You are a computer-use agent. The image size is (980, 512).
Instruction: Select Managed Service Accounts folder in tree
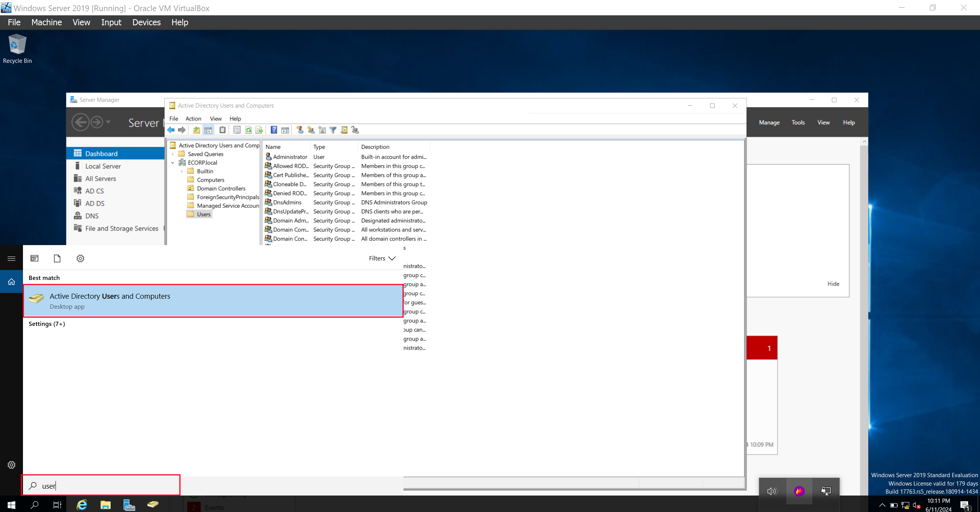click(x=228, y=206)
